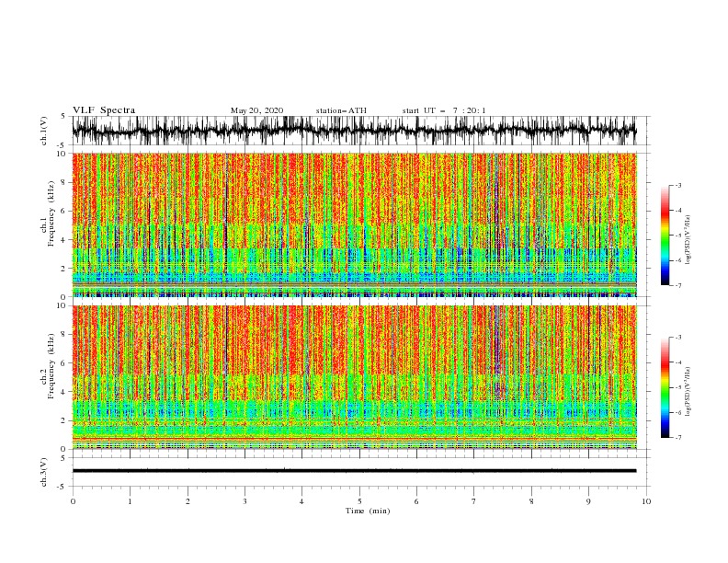Click the upper PSD color scale bar
Viewport: 728px width, 563px height.
665,236
